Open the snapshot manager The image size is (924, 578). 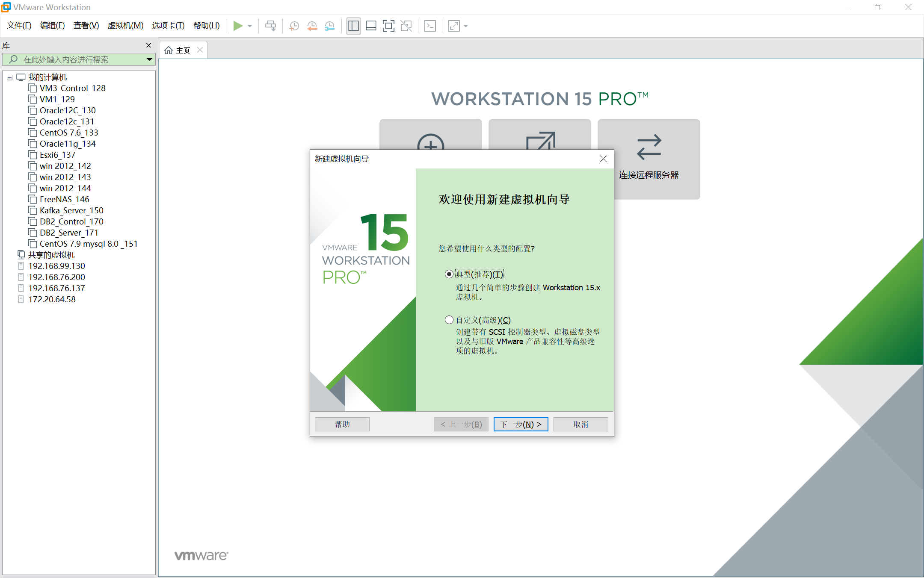tap(329, 26)
